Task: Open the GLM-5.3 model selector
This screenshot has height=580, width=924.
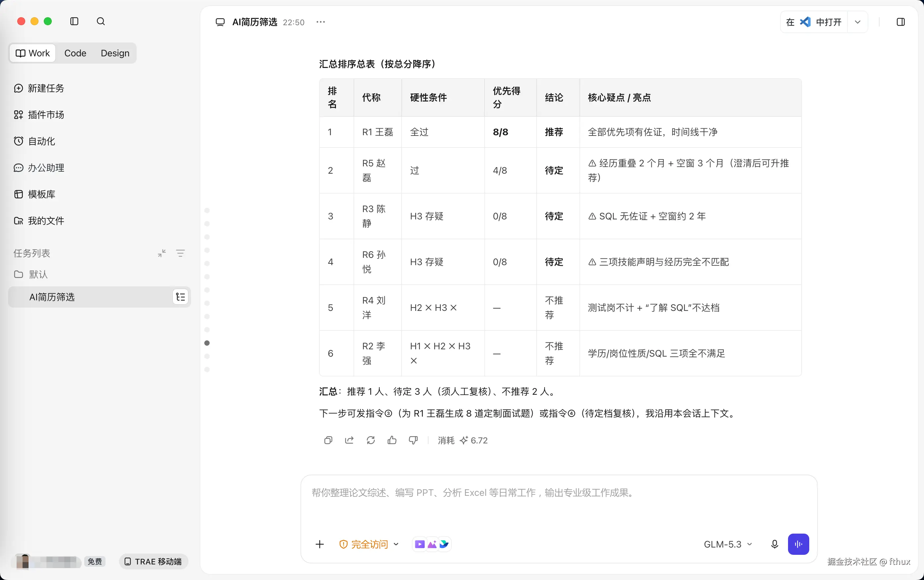Action: pyautogui.click(x=728, y=544)
